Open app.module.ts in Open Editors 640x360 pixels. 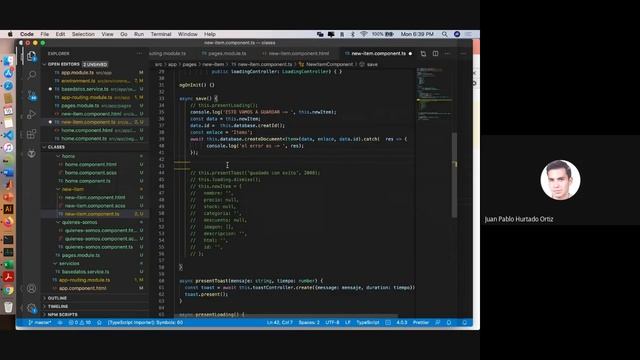tap(77, 73)
